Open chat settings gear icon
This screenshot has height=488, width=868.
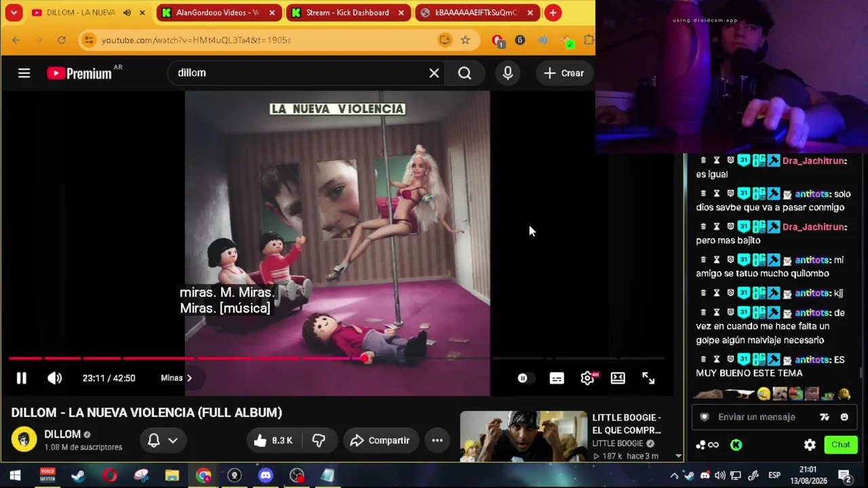pyautogui.click(x=810, y=445)
